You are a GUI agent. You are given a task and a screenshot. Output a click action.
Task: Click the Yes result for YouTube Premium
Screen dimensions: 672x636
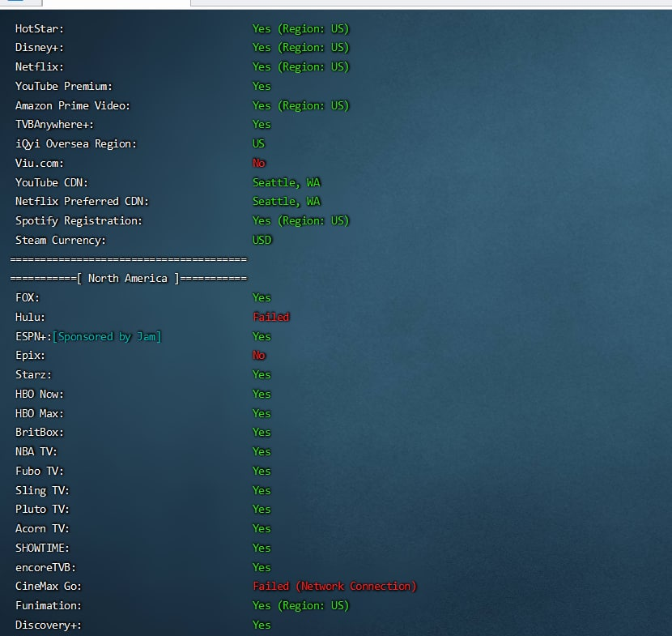[x=262, y=86]
